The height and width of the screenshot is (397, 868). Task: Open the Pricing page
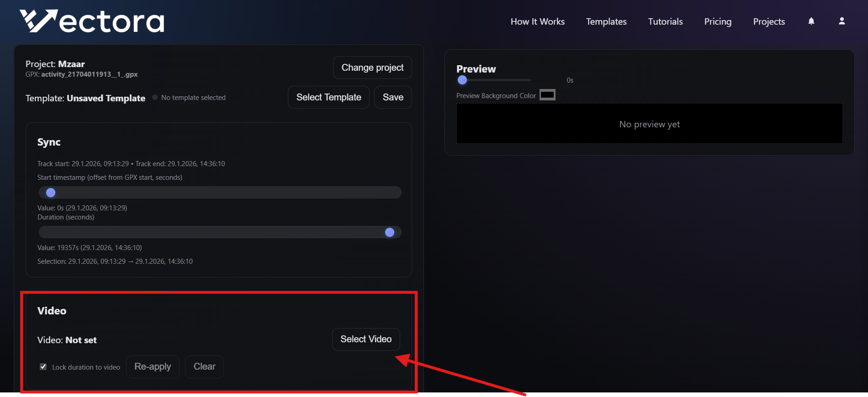point(718,21)
